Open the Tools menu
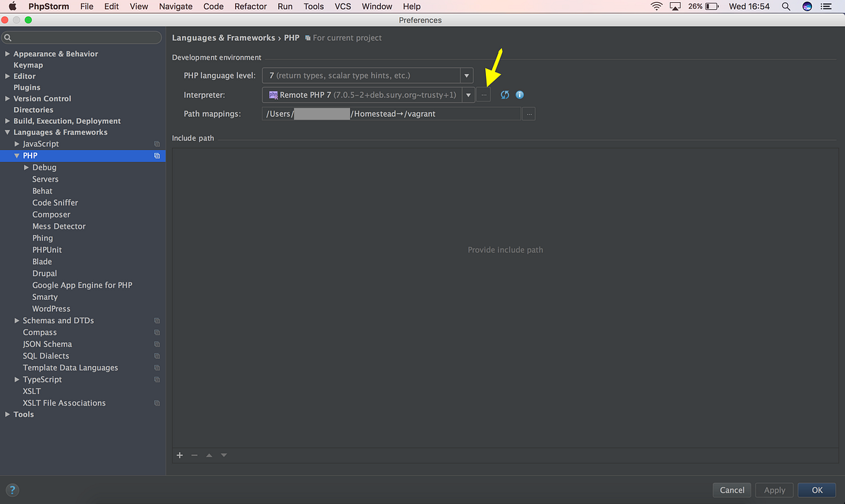This screenshot has height=504, width=845. pyautogui.click(x=313, y=6)
